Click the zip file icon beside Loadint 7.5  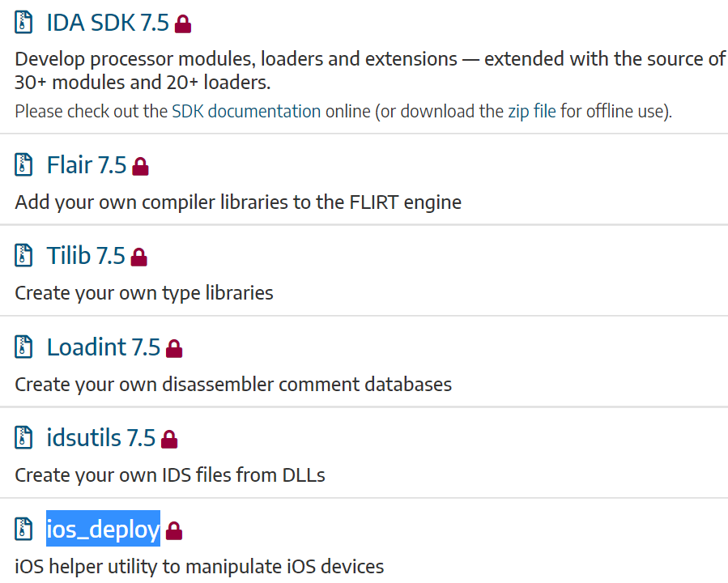click(x=24, y=347)
